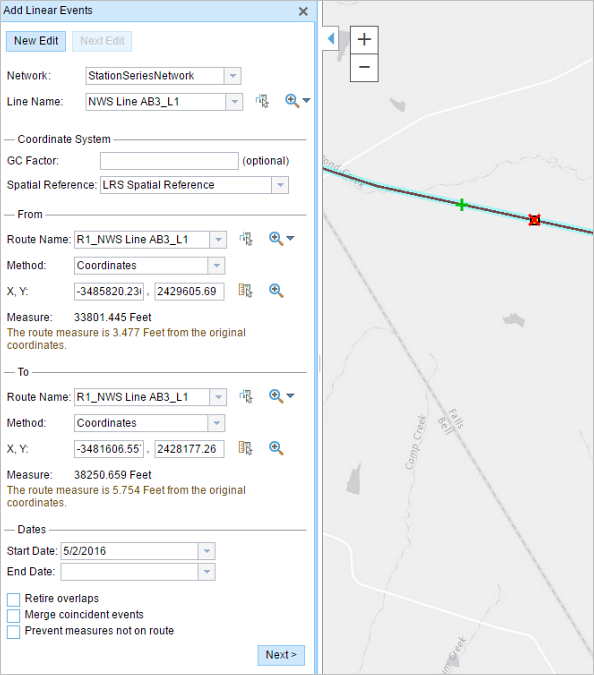Zoom to To coordinates magnifier icon
Viewport: 594px width, 675px height.
[x=276, y=448]
